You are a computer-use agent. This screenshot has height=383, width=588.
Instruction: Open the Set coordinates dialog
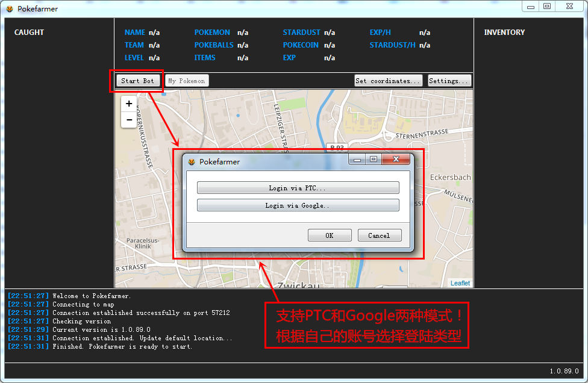pos(388,81)
